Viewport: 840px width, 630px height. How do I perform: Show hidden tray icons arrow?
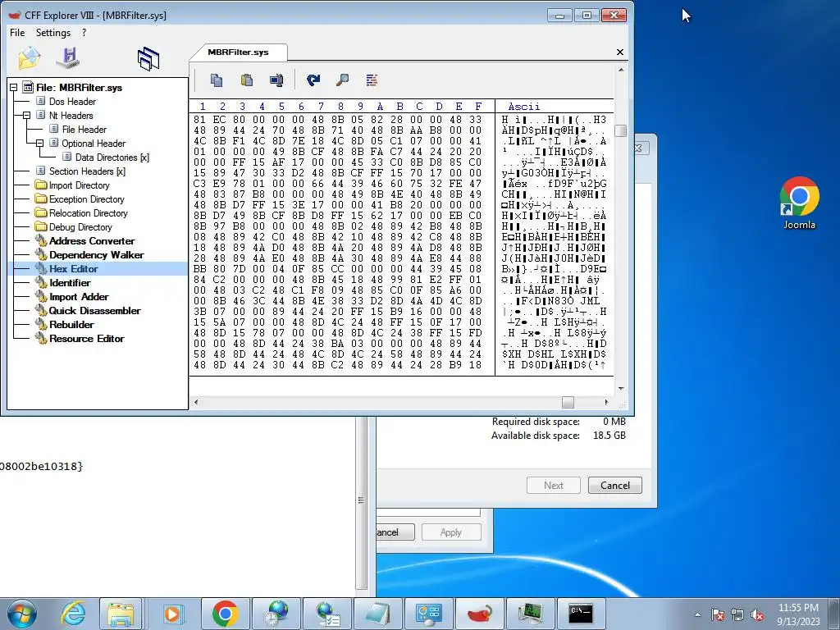(697, 614)
